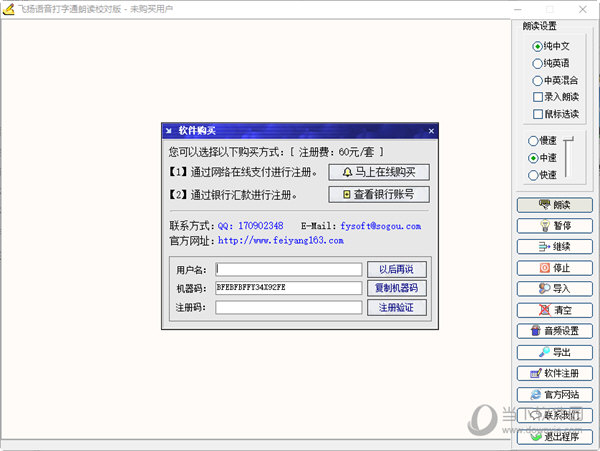Close the 软件购买 dialog

pyautogui.click(x=431, y=131)
